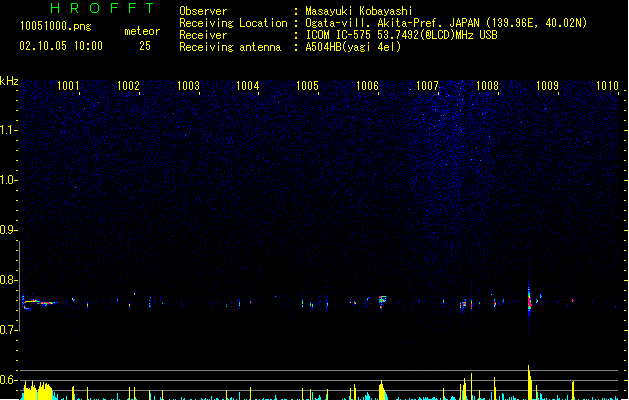Click the timestamp 02.10.05 10:00
The image size is (629, 400).
point(61,46)
